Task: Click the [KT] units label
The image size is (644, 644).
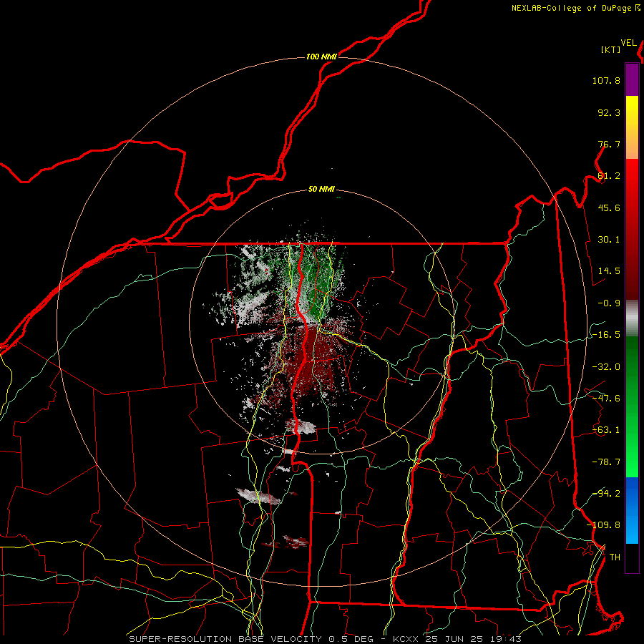Action: (x=611, y=49)
